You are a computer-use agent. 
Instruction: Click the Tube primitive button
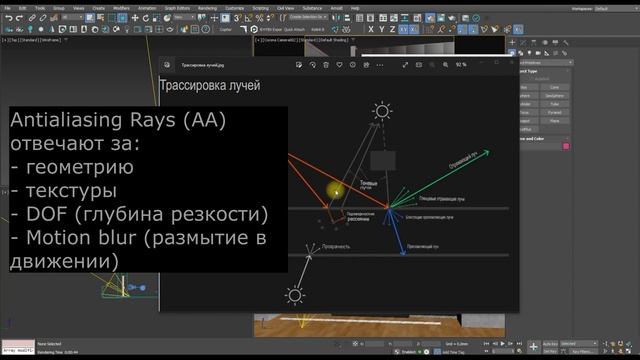click(555, 104)
